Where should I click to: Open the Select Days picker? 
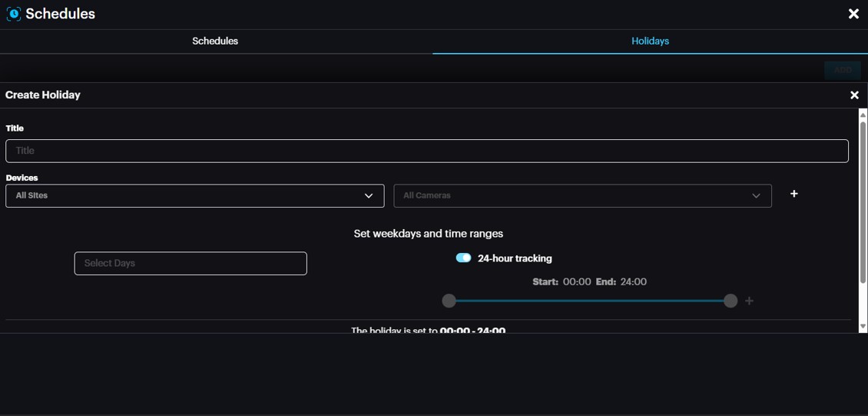(x=190, y=263)
